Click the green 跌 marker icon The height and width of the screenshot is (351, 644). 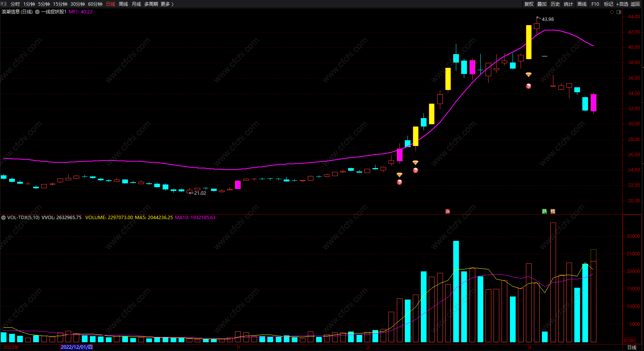pyautogui.click(x=545, y=211)
